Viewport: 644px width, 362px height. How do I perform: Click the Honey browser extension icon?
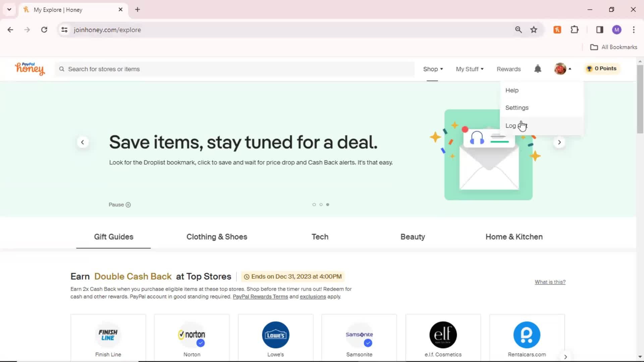(557, 29)
